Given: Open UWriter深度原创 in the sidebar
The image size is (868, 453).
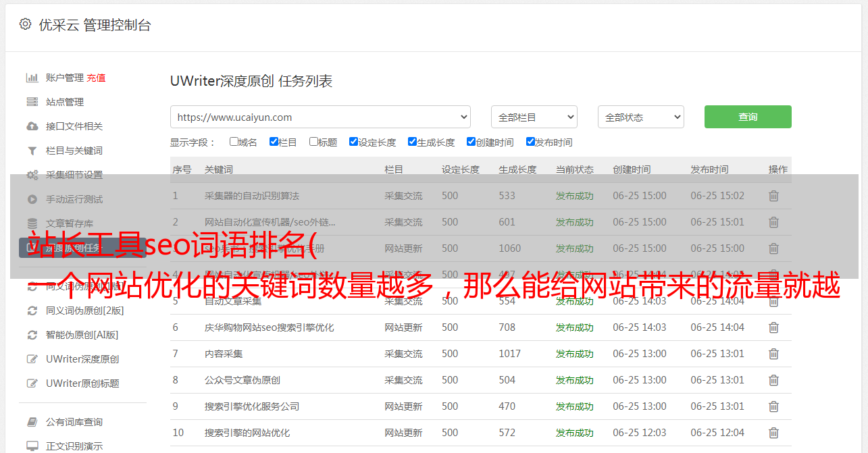Looking at the screenshot, I should point(82,359).
